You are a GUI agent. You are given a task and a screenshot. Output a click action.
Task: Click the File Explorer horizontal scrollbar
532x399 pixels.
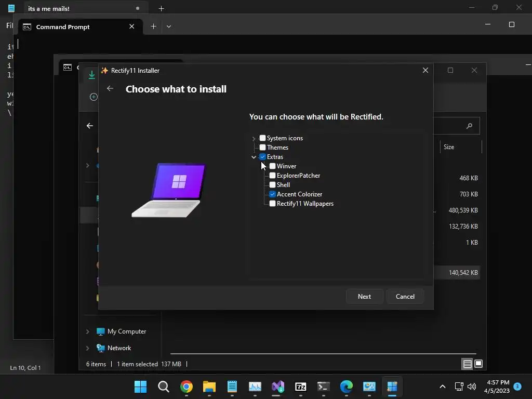pos(323,354)
